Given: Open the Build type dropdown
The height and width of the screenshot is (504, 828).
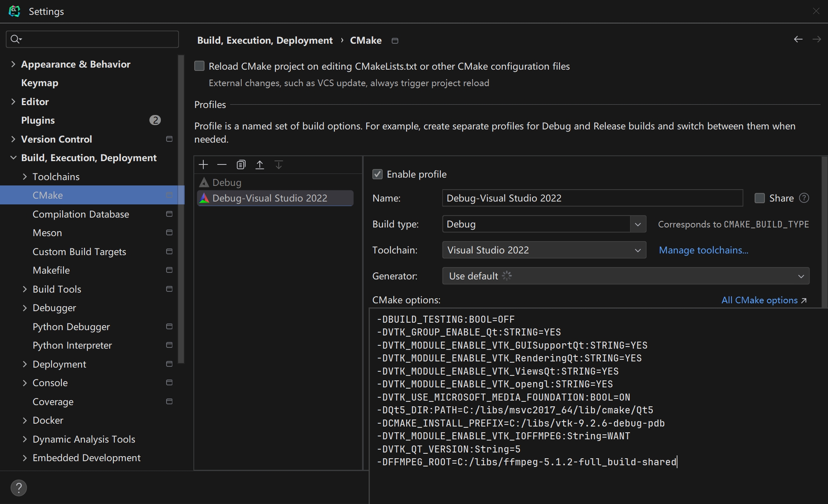Looking at the screenshot, I should [x=637, y=224].
